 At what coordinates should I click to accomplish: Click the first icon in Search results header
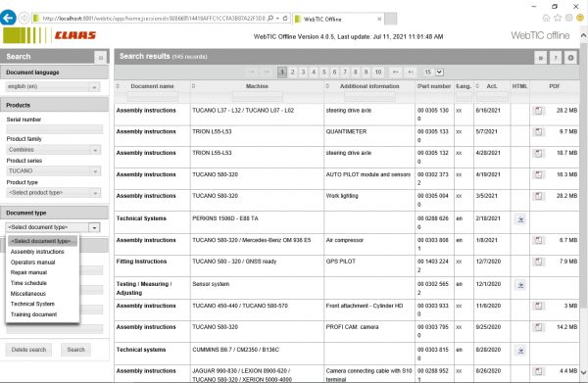click(540, 58)
